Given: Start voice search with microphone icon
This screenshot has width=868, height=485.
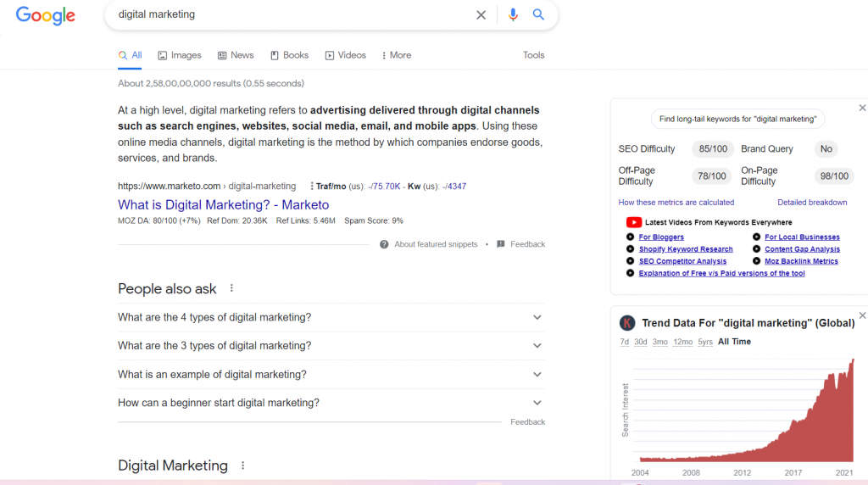Looking at the screenshot, I should pyautogui.click(x=513, y=15).
